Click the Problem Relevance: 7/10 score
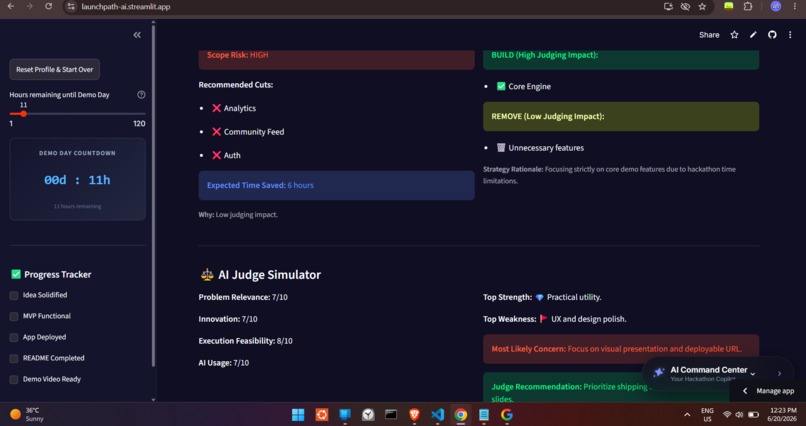Image resolution: width=806 pixels, height=426 pixels. (243, 297)
